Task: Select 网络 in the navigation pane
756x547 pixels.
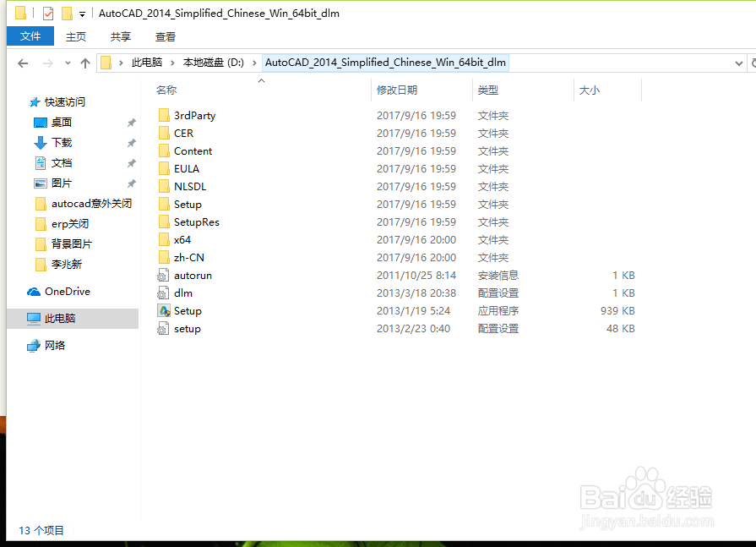Action: pos(55,346)
